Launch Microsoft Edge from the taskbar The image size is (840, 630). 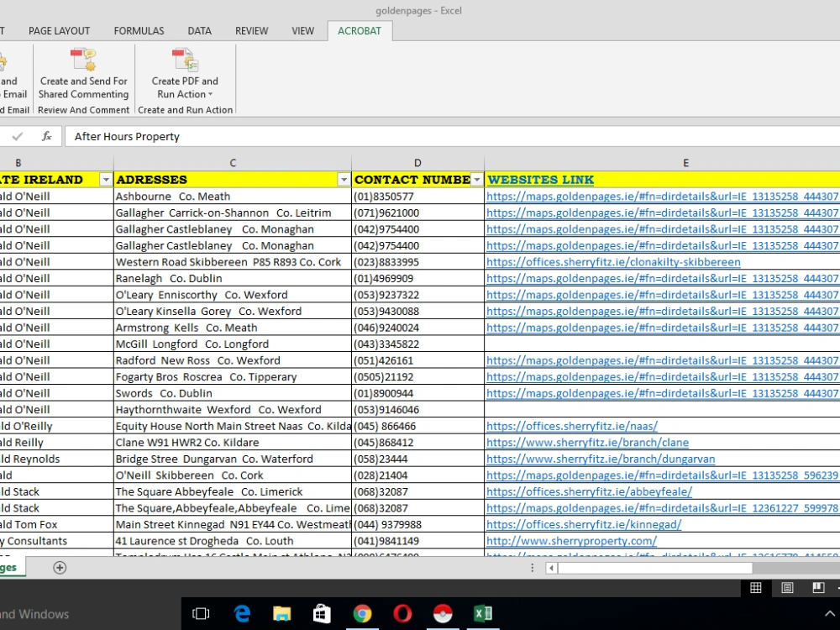(x=242, y=613)
